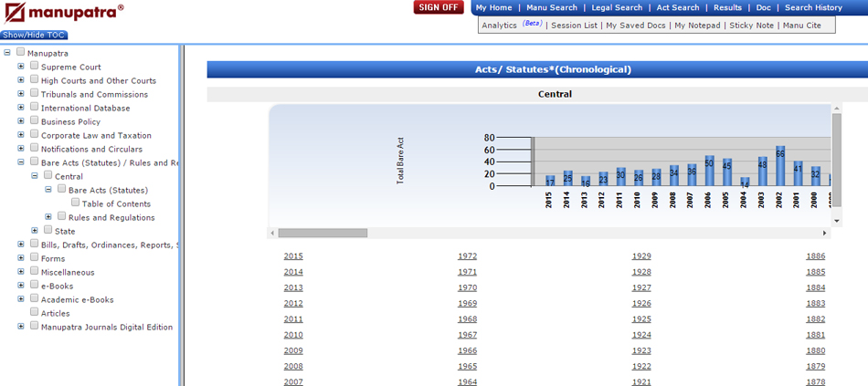
Task: Open year 1929 acts link
Action: tap(641, 256)
